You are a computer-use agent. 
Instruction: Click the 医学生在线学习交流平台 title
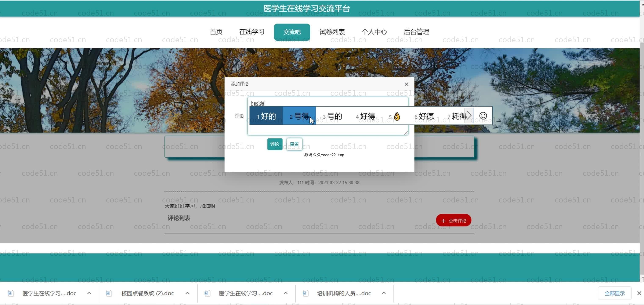tap(307, 8)
